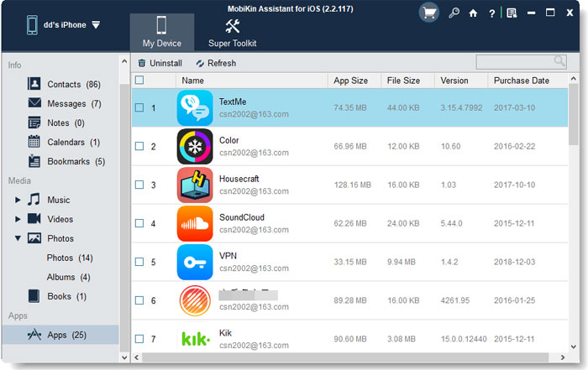Open the My Device tab

click(162, 32)
